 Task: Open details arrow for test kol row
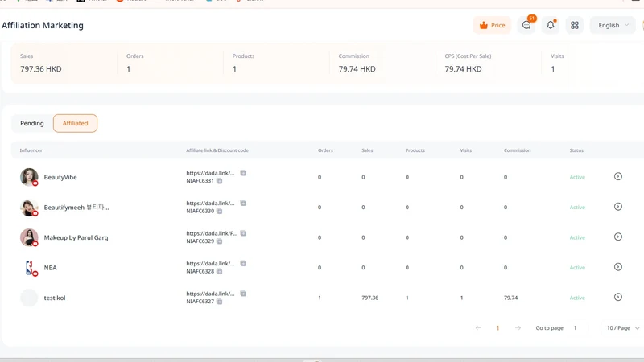pyautogui.click(x=618, y=297)
